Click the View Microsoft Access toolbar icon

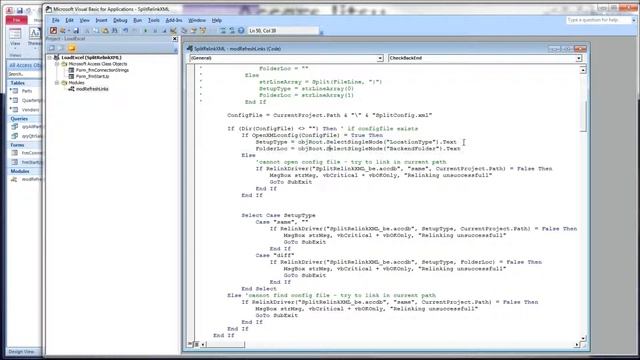[53, 31]
